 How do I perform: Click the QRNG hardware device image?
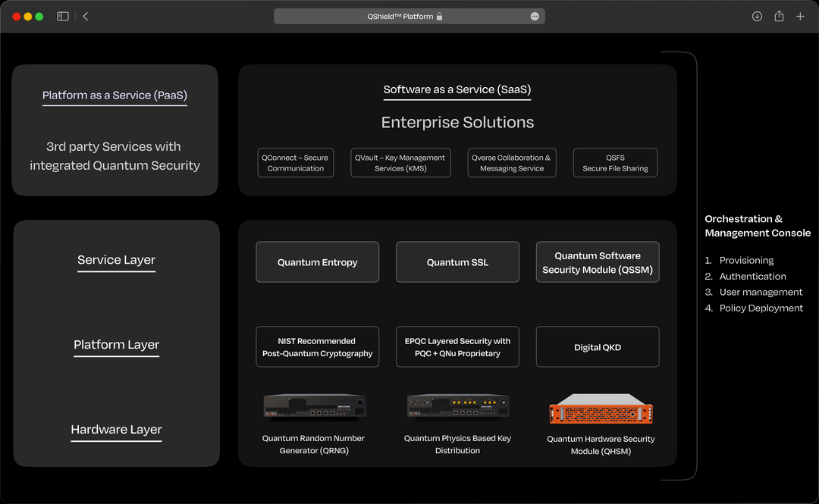(x=315, y=406)
